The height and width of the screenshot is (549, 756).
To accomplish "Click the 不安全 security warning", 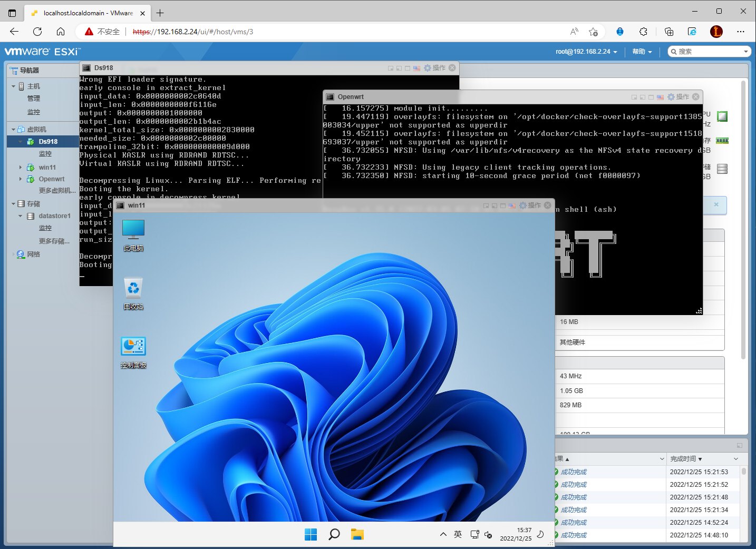I will pos(102,32).
